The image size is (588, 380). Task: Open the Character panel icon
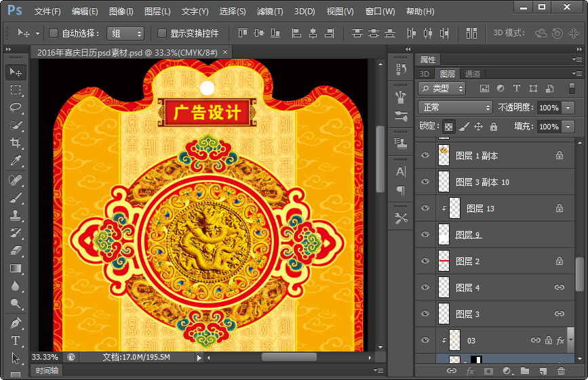[x=401, y=172]
